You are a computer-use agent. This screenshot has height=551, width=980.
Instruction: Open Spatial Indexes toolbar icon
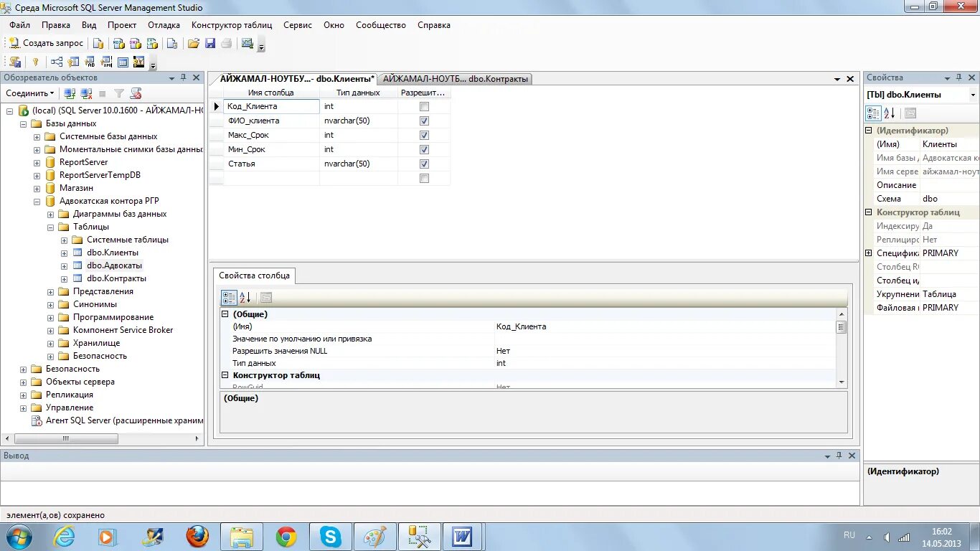coord(138,62)
